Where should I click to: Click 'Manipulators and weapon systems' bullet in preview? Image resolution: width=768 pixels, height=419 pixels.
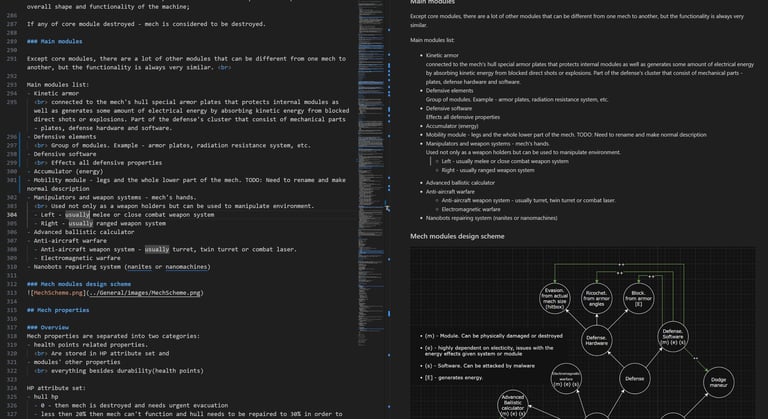tap(487, 144)
